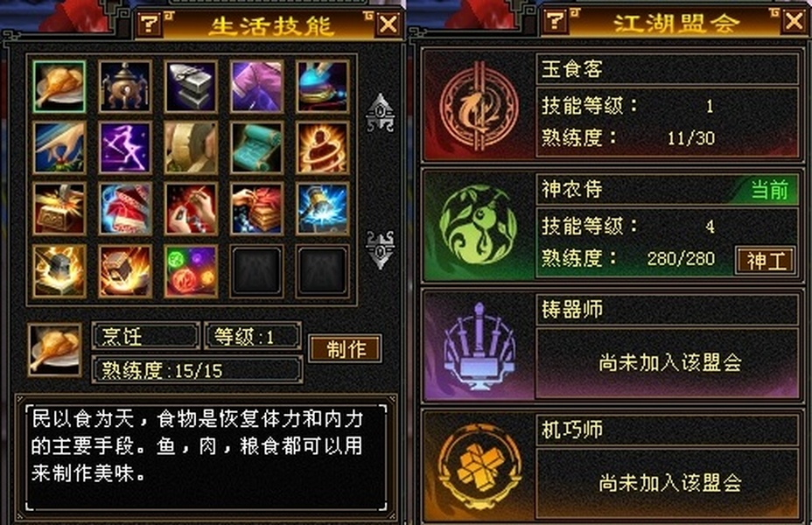812x525 pixels.
Task: Click the 神工 button in 神农侍 guild
Action: 766,261
